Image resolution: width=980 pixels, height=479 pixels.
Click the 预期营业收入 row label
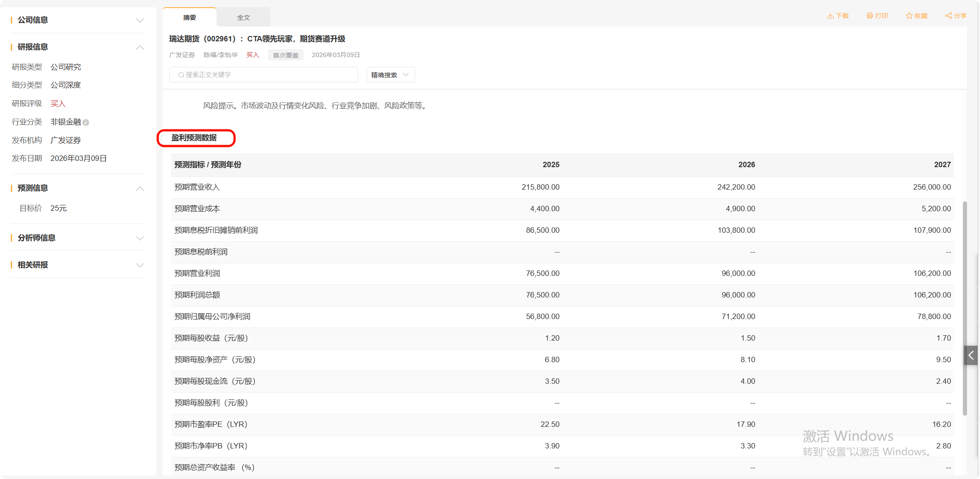pos(197,187)
